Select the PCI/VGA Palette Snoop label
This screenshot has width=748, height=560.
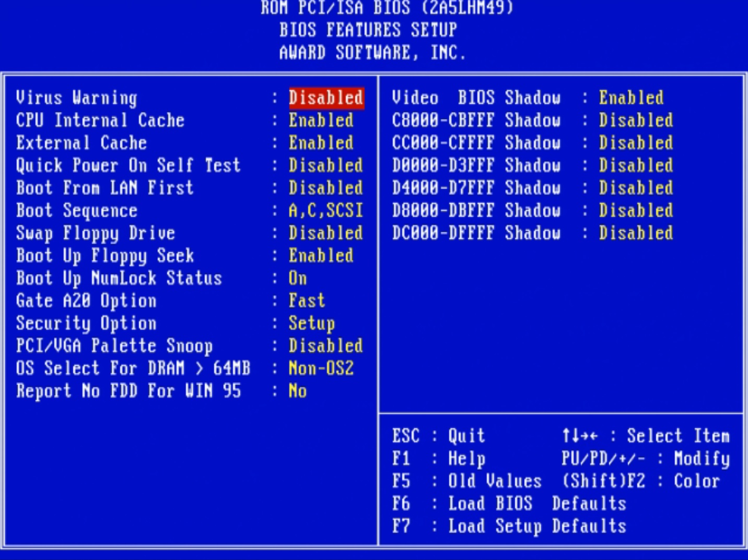click(x=114, y=346)
